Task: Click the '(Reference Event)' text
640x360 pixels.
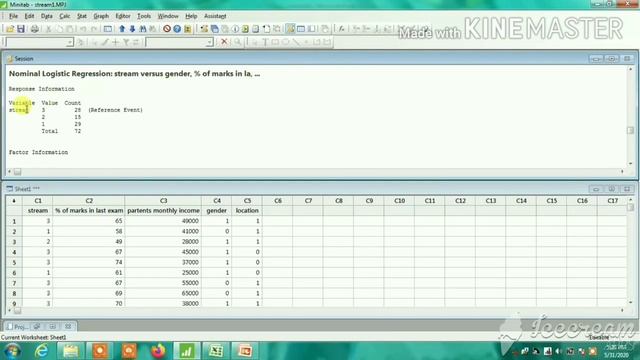Action: pyautogui.click(x=116, y=110)
